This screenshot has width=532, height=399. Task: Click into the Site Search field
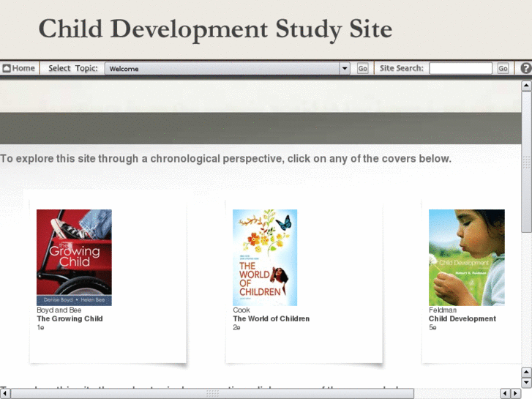click(461, 68)
